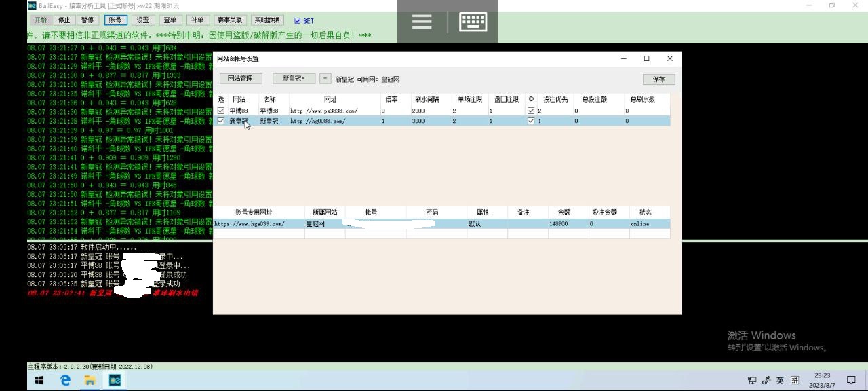Screen dimensions: 868x391
Task: Open File Explorer from taskbar
Action: pyautogui.click(x=90, y=381)
